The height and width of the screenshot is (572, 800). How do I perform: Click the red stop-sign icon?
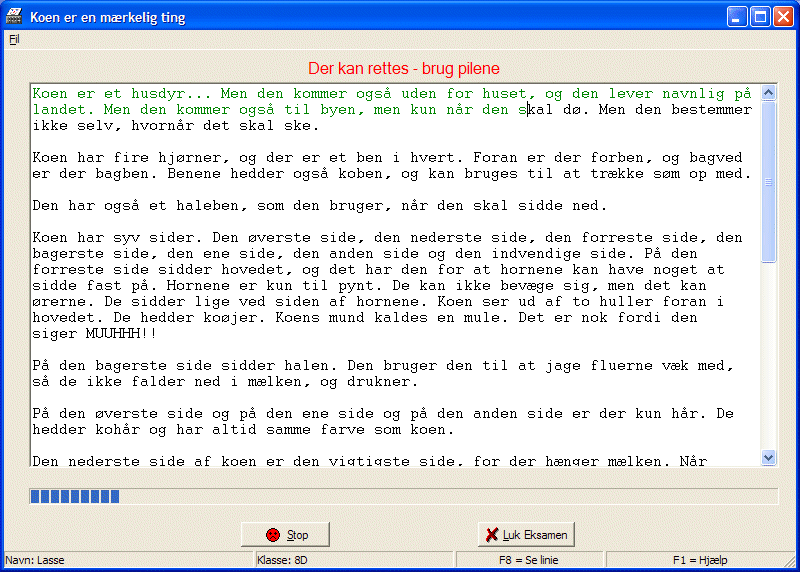pyautogui.click(x=273, y=535)
